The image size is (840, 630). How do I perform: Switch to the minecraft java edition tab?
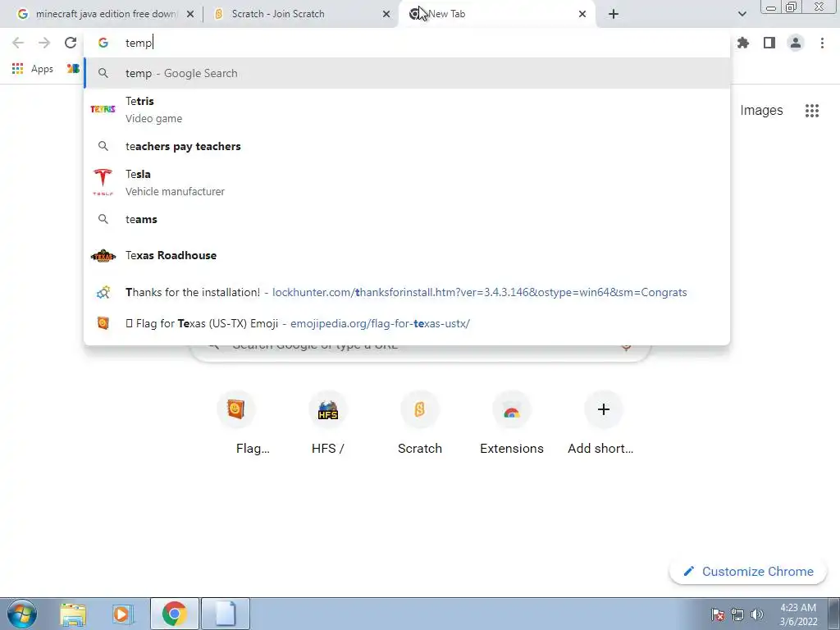(106, 14)
